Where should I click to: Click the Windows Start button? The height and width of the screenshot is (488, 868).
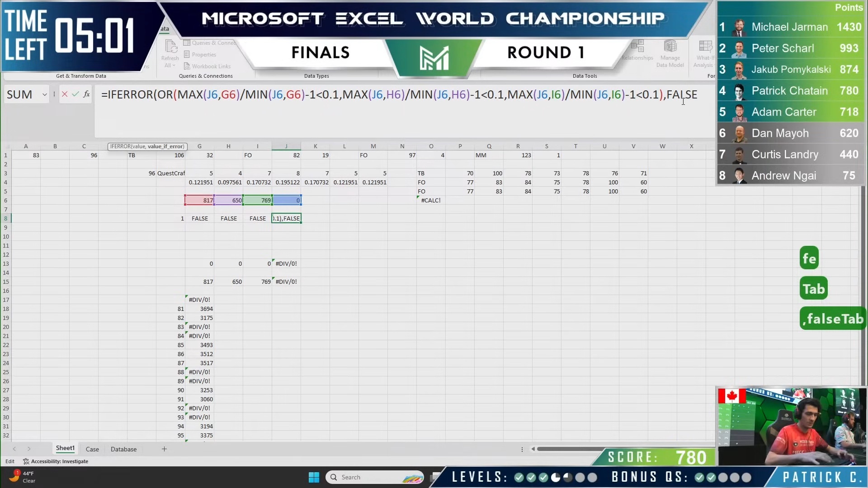(313, 477)
